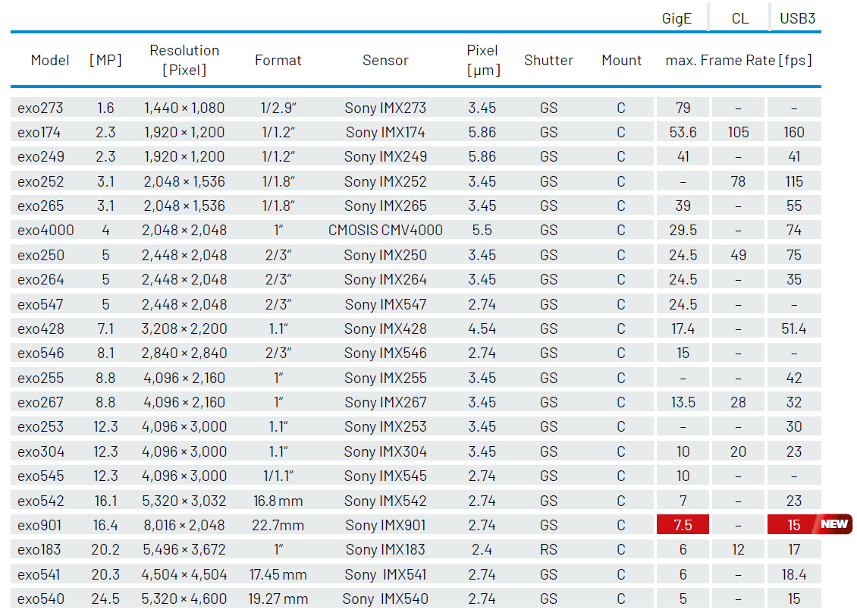
Task: Click the RS shutter value for exo183
Action: (x=549, y=549)
